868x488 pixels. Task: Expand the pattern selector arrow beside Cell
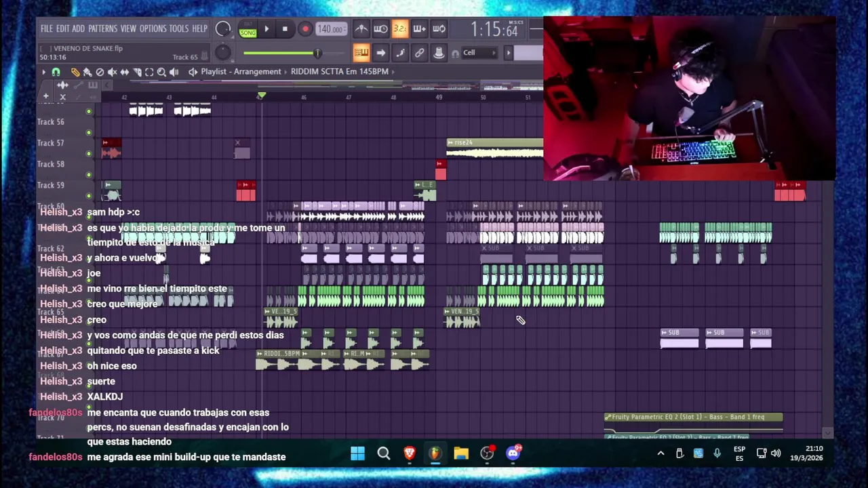[x=508, y=53]
